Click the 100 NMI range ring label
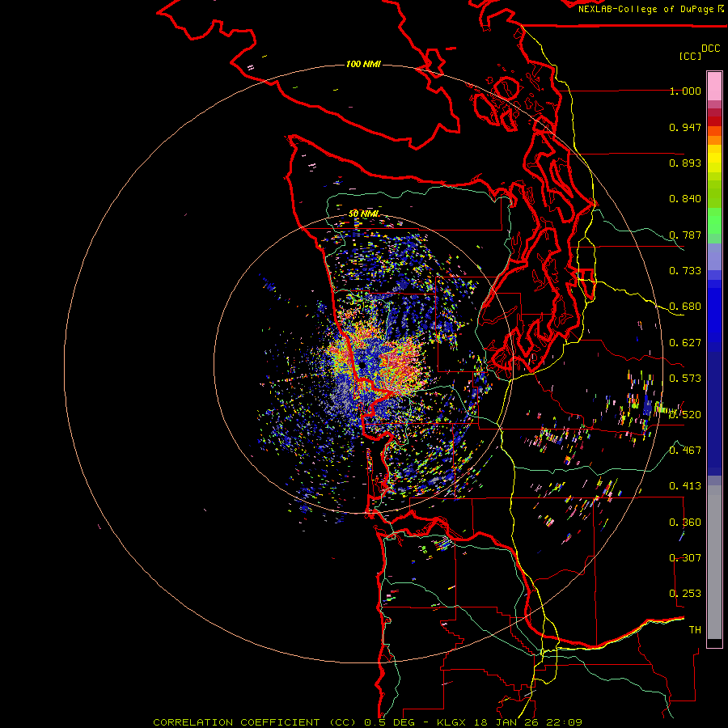 pos(363,64)
